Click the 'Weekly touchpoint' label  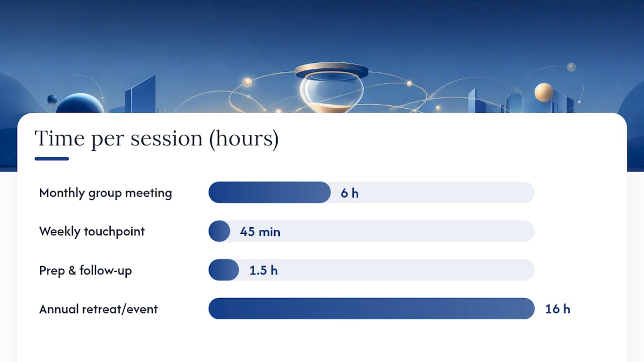tap(92, 232)
